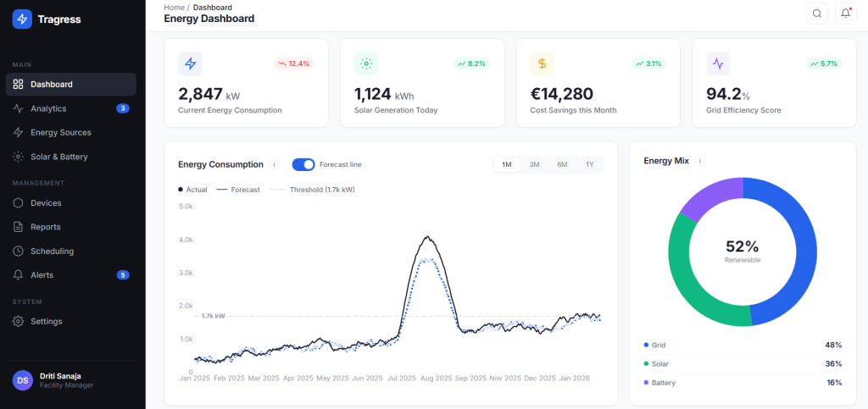Disable the Forecast line toggle
The width and height of the screenshot is (868, 409).
[x=303, y=164]
